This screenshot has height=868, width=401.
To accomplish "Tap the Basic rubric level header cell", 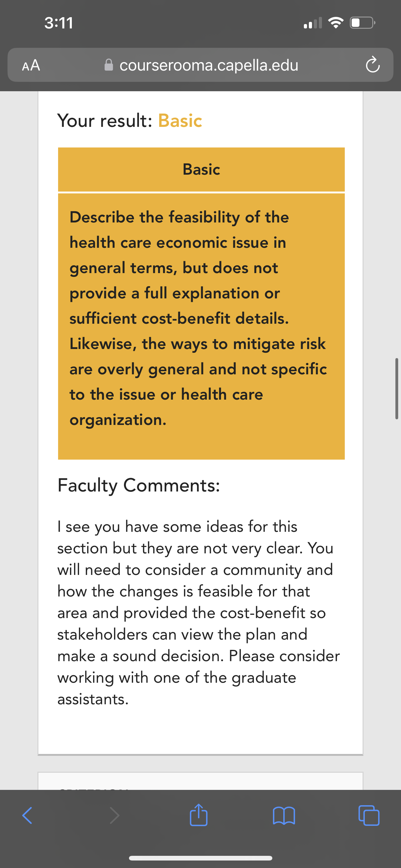I will pos(201,169).
